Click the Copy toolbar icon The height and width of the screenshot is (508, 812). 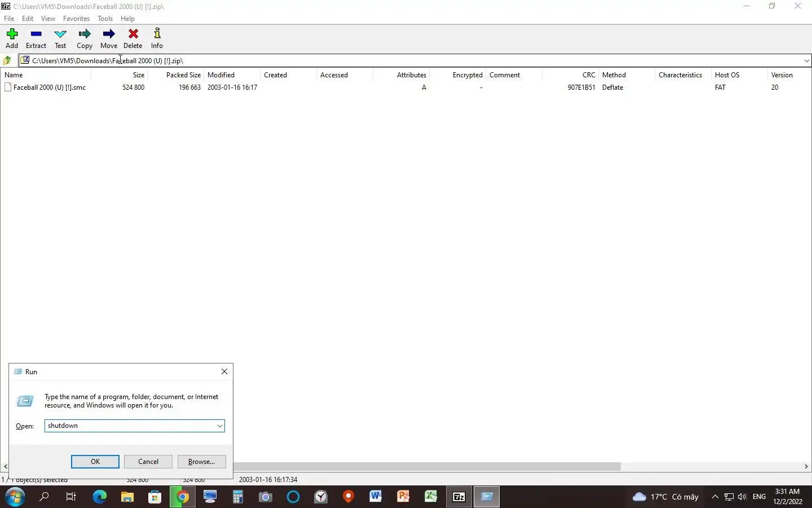point(85,38)
